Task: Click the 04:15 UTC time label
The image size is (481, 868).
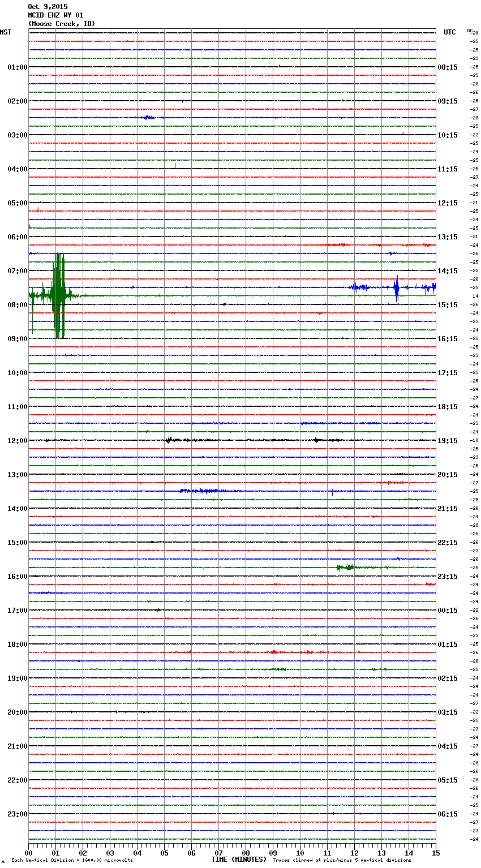Action: coord(448,746)
